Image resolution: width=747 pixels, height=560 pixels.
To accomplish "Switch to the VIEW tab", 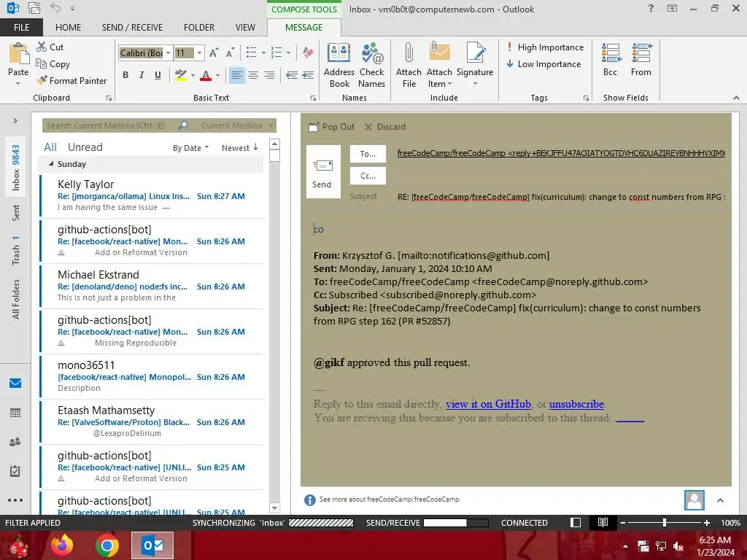I will [x=245, y=28].
